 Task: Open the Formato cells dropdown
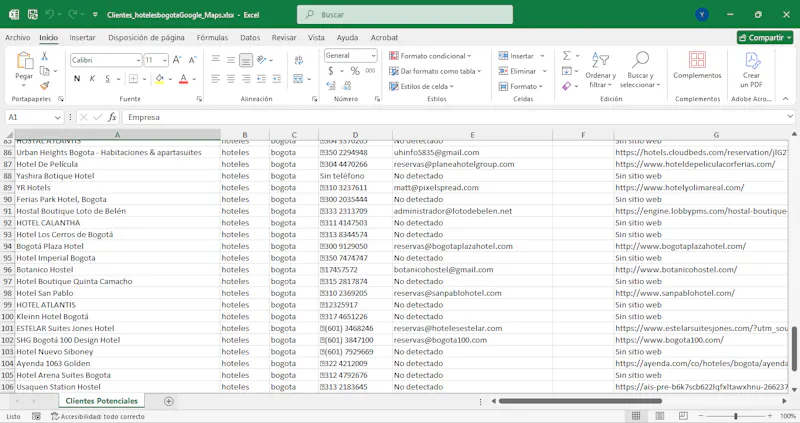(x=520, y=86)
